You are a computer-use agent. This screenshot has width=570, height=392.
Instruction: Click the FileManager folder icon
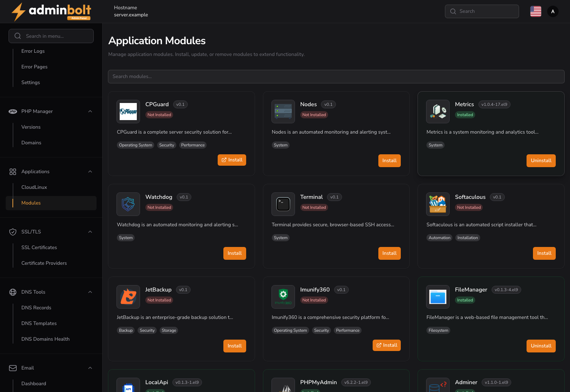[438, 297]
